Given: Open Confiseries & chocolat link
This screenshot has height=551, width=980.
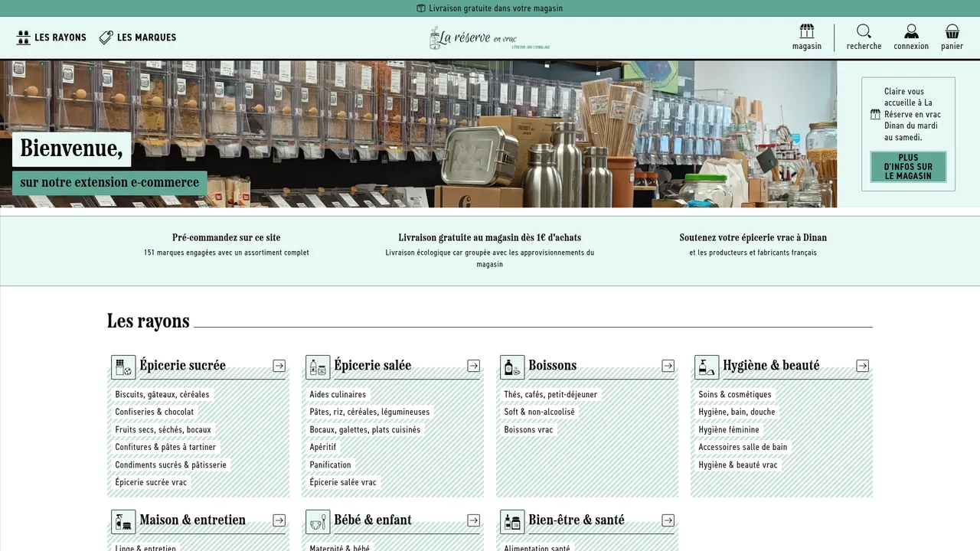Looking at the screenshot, I should [x=155, y=412].
